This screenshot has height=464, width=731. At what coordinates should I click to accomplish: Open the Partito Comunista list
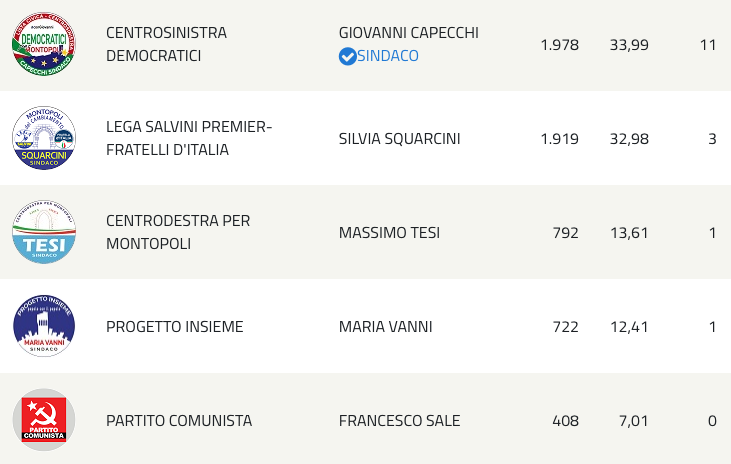[x=178, y=421]
